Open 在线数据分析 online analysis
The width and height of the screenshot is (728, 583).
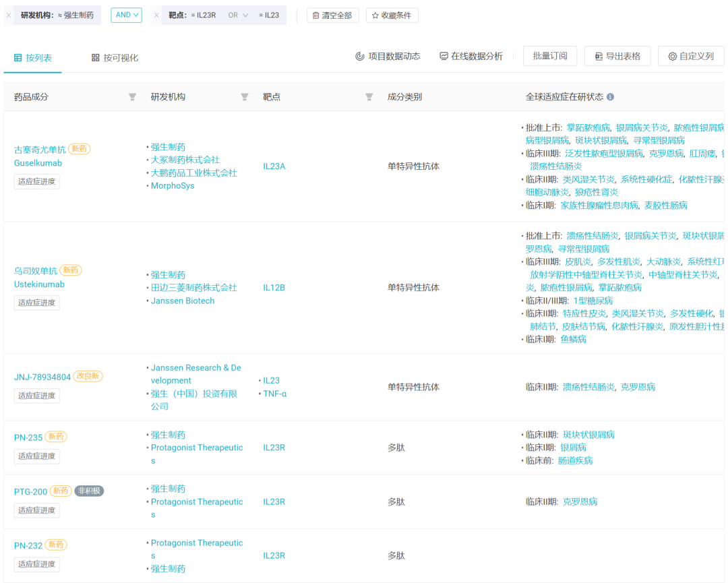coord(471,57)
